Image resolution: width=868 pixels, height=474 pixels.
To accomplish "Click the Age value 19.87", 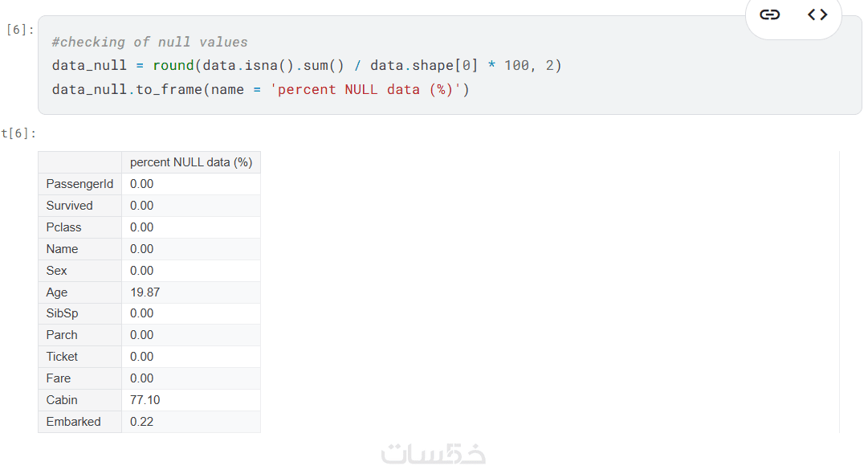I will (145, 292).
